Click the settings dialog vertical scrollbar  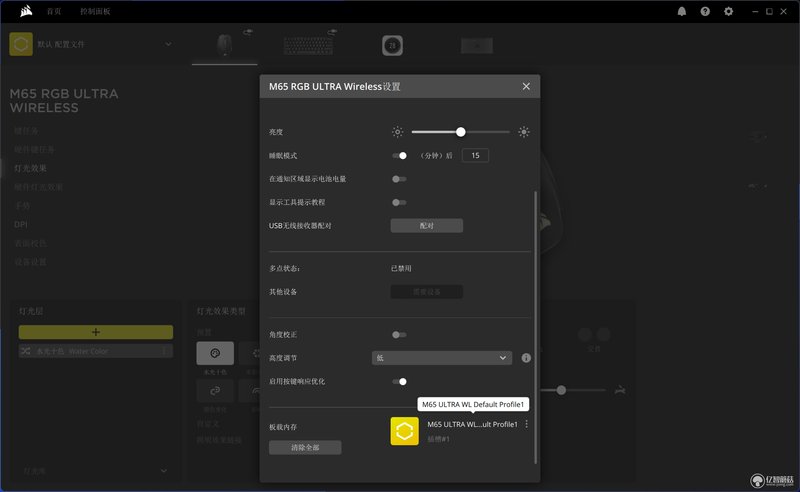(535, 327)
